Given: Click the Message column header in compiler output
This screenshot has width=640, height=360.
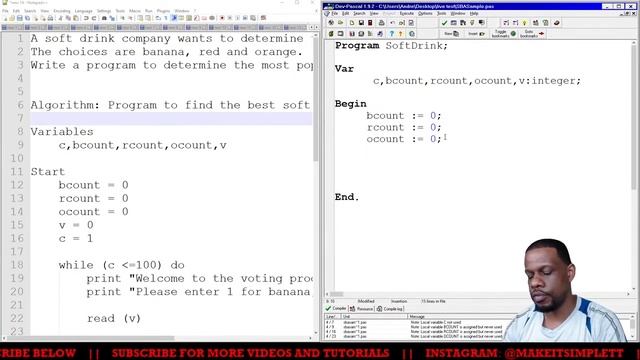Looking at the screenshot, I should pos(417,316).
